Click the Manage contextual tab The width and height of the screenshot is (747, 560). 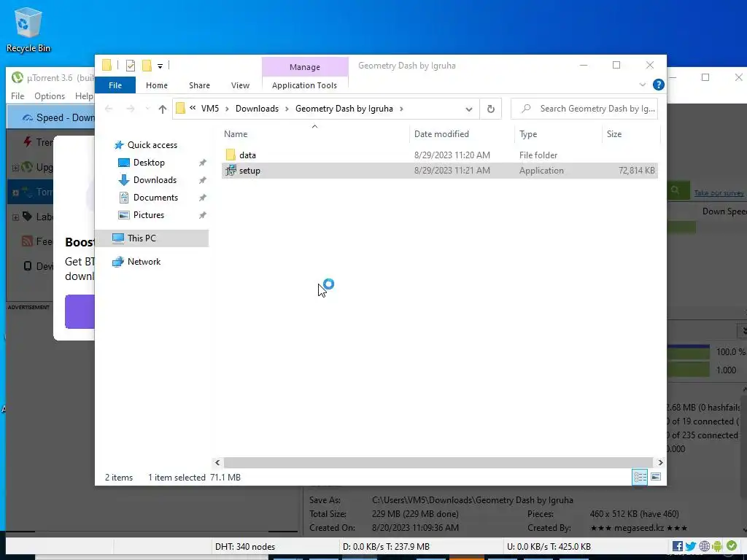[x=305, y=67]
